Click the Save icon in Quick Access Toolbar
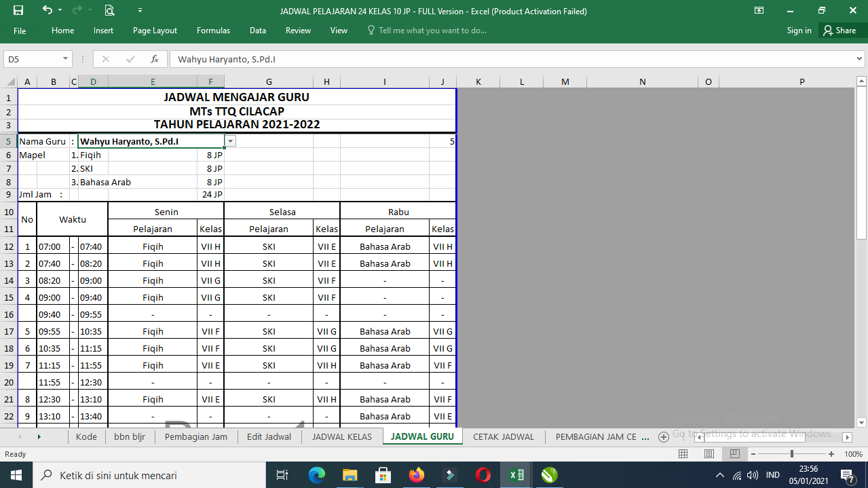Viewport: 868px width, 488px height. [x=18, y=10]
